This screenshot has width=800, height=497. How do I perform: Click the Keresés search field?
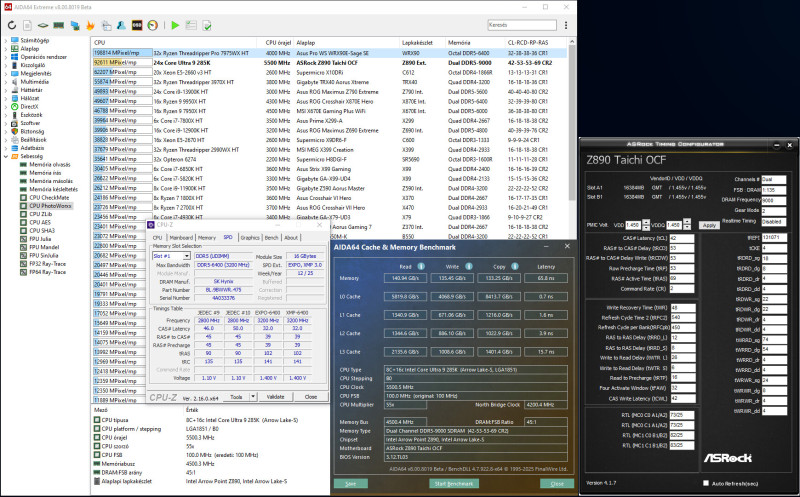pyautogui.click(x=520, y=24)
